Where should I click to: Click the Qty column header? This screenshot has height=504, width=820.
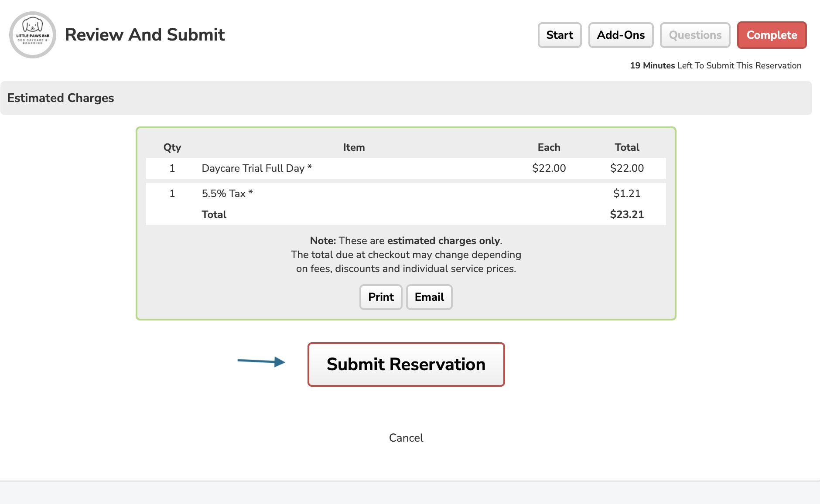click(x=172, y=147)
